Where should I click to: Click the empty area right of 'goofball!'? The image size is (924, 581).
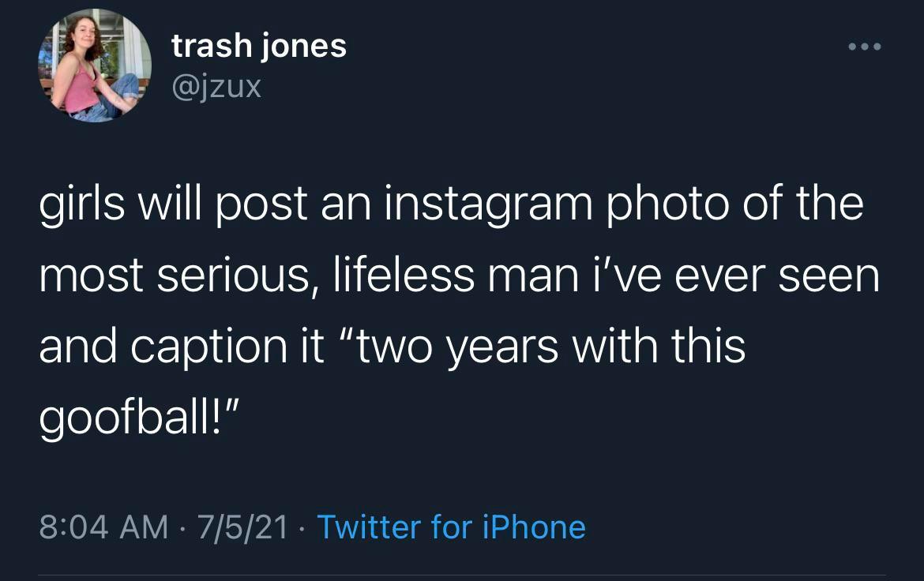point(553,417)
